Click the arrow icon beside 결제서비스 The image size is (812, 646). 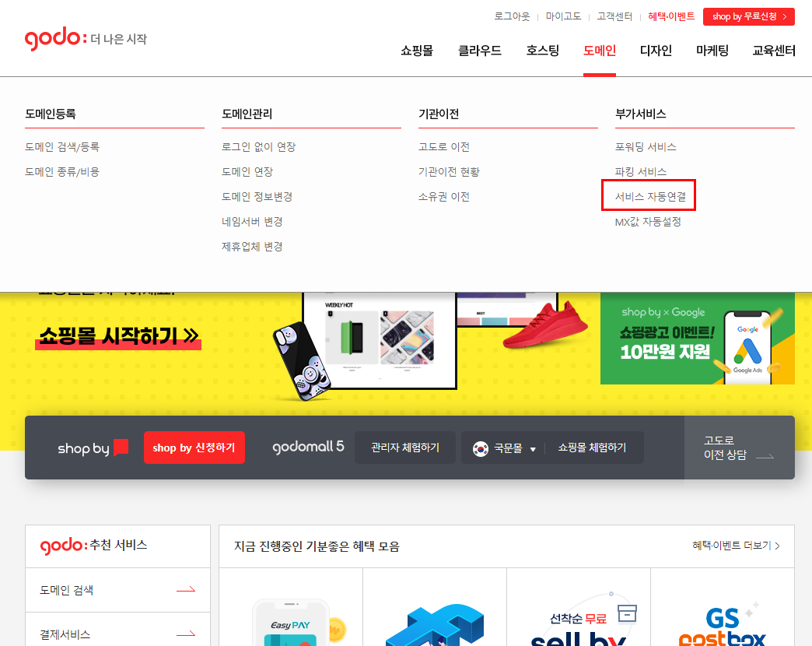pos(186,634)
